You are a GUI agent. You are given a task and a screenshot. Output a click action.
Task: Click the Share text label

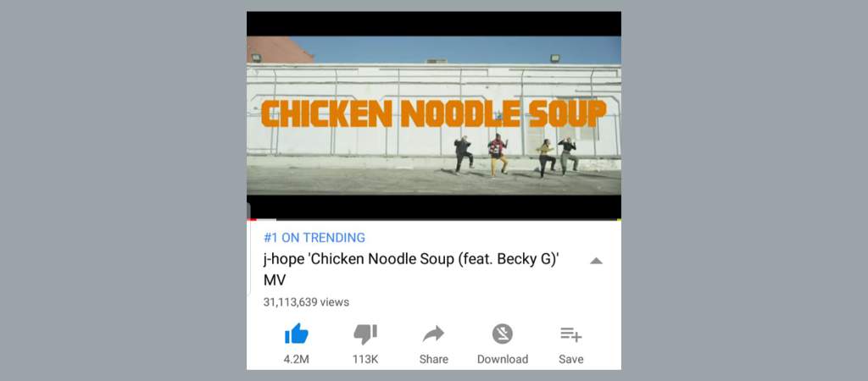point(433,359)
